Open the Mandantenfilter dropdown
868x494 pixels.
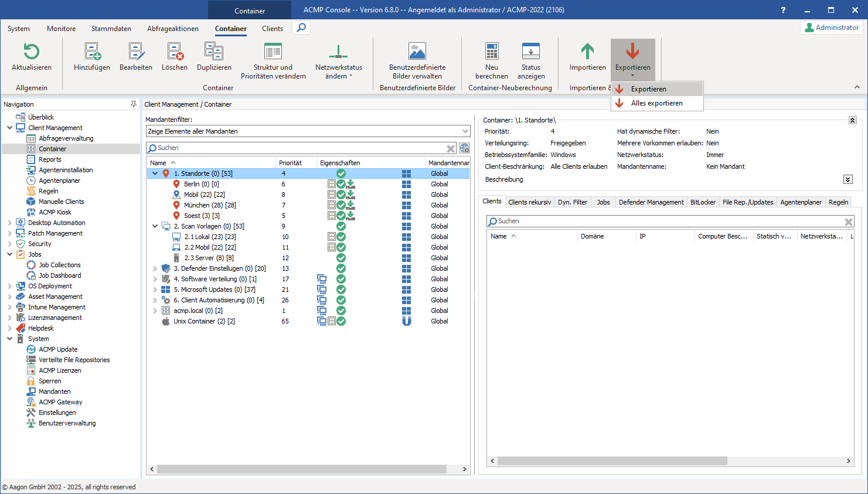tap(465, 131)
